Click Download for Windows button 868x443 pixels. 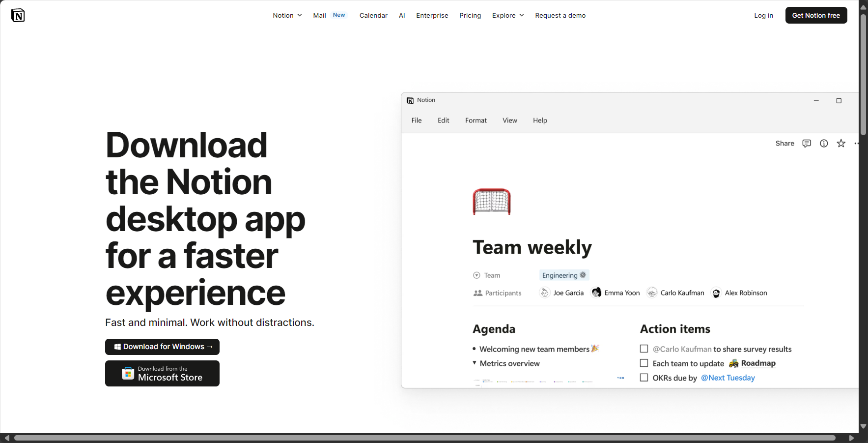pos(162,347)
